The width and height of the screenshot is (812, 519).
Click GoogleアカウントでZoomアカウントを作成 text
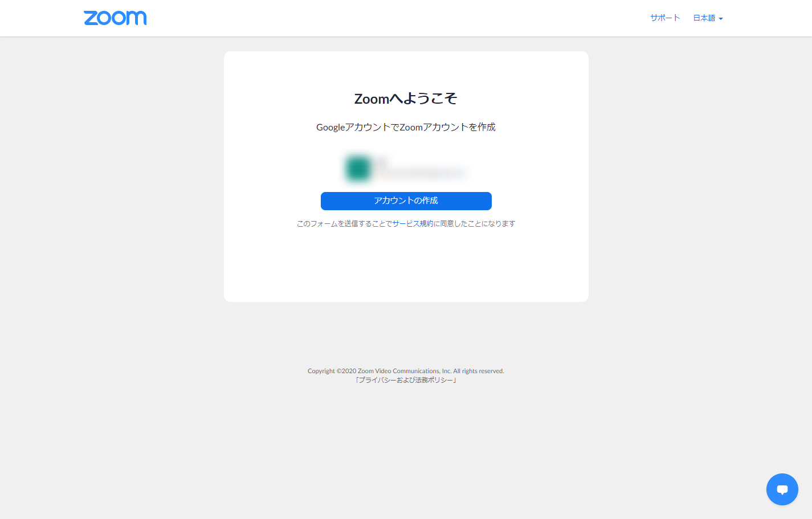[x=406, y=127]
